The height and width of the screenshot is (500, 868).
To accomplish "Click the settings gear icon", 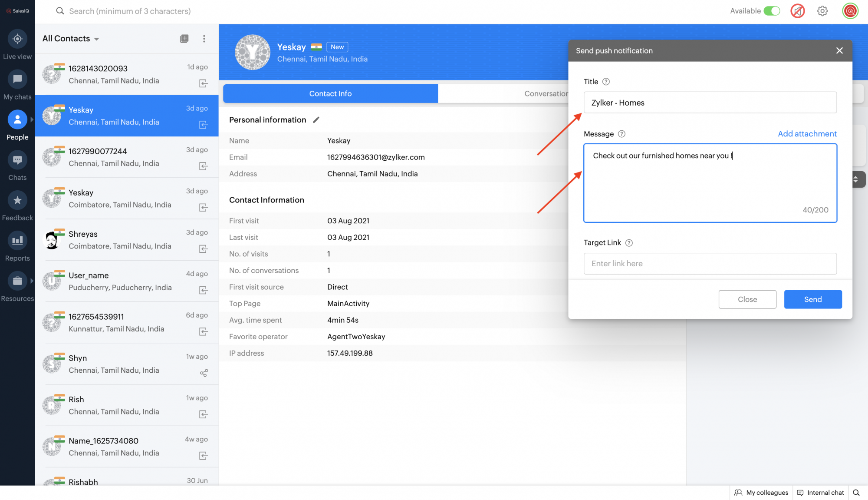I will [x=822, y=11].
